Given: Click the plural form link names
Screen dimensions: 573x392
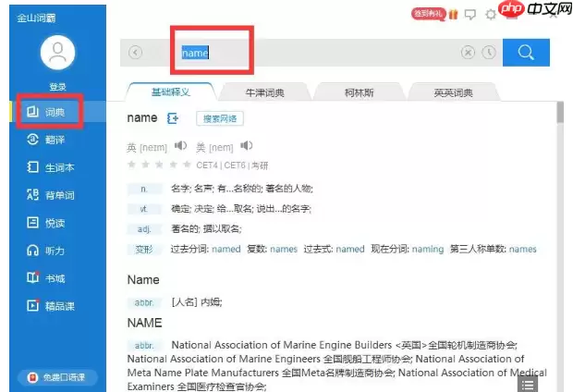Looking at the screenshot, I should tap(284, 249).
